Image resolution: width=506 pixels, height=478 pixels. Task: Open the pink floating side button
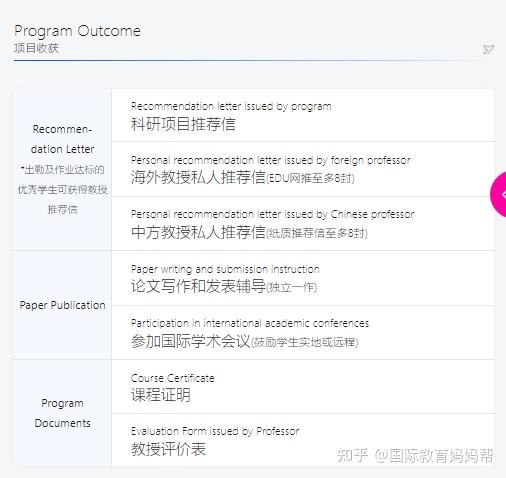[498, 195]
